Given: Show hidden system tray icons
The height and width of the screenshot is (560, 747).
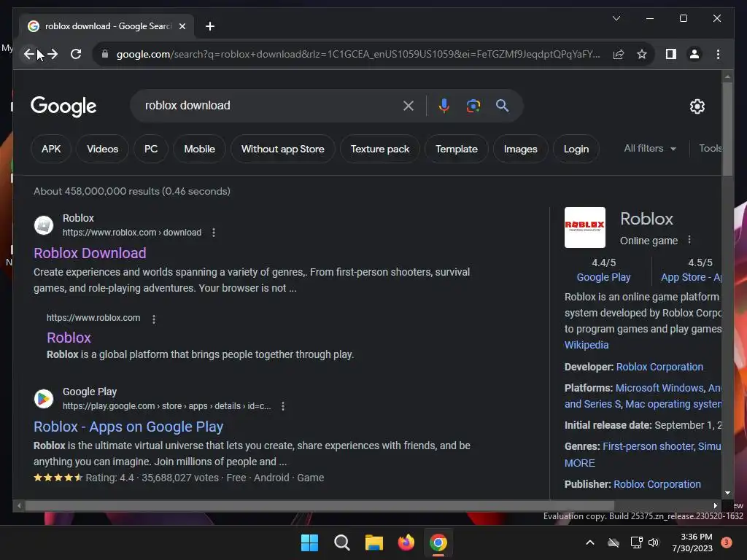Looking at the screenshot, I should tap(589, 542).
